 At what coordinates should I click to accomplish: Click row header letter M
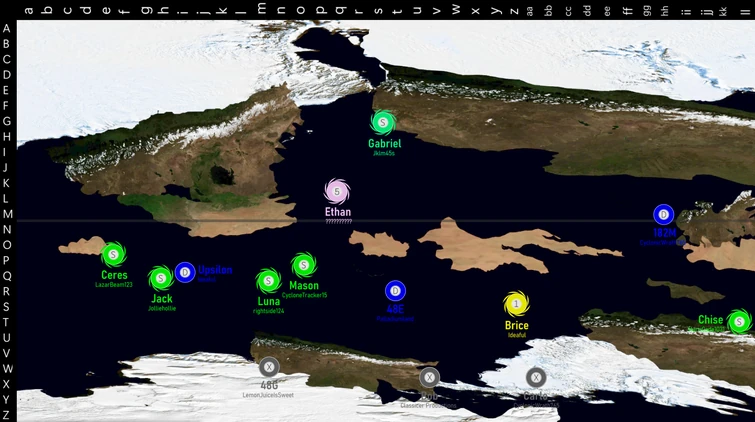(7, 214)
